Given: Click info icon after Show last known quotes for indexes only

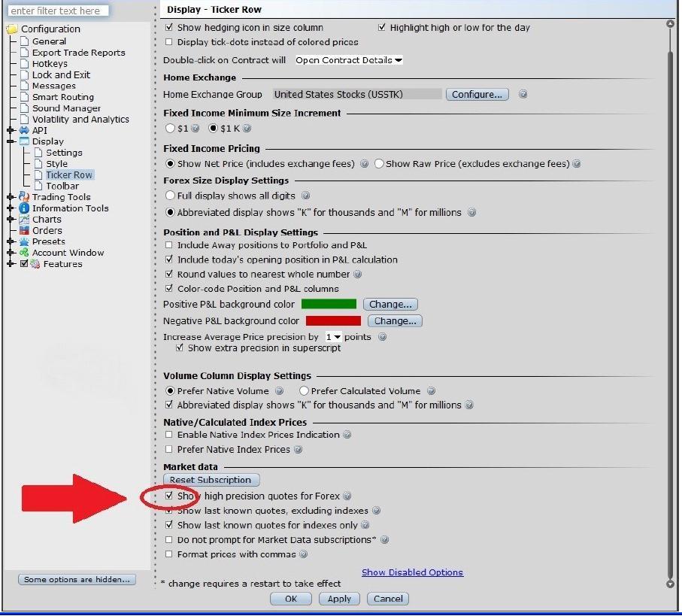Looking at the screenshot, I should pyautogui.click(x=365, y=525).
